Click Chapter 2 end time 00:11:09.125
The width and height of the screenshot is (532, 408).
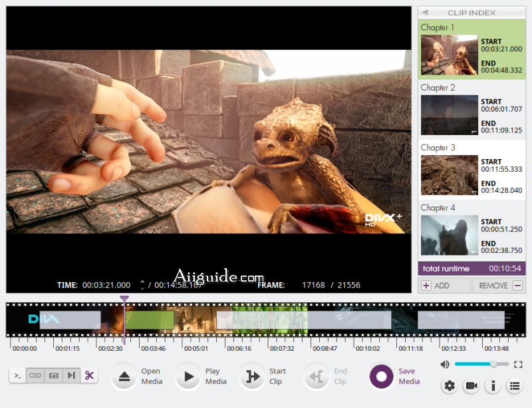pyautogui.click(x=501, y=130)
